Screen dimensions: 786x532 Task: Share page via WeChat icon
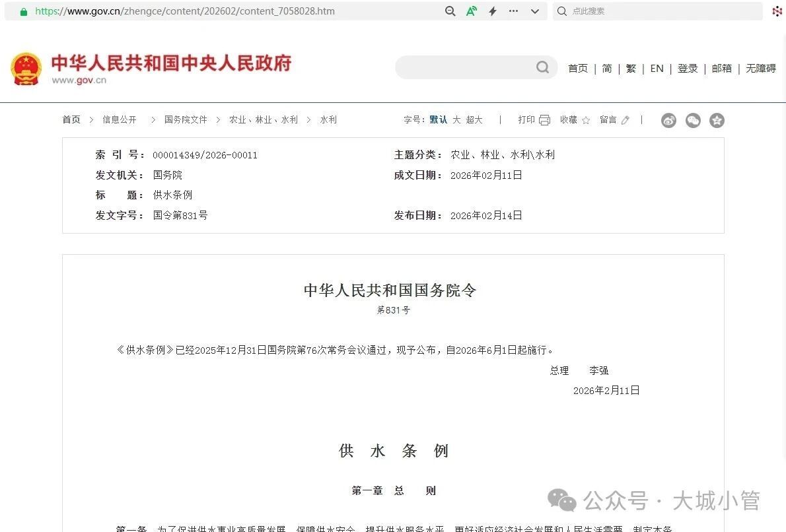[x=693, y=120]
